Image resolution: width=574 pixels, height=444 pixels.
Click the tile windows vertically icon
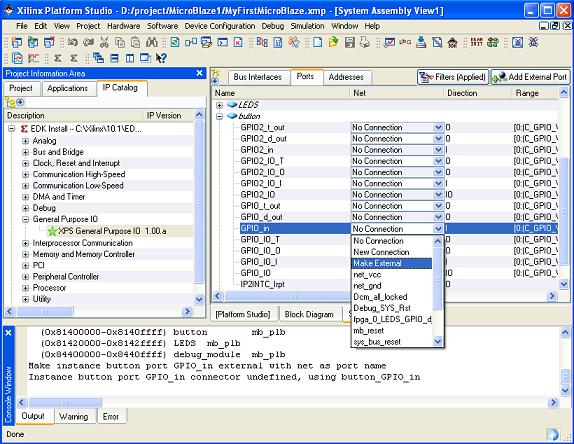[x=130, y=58]
